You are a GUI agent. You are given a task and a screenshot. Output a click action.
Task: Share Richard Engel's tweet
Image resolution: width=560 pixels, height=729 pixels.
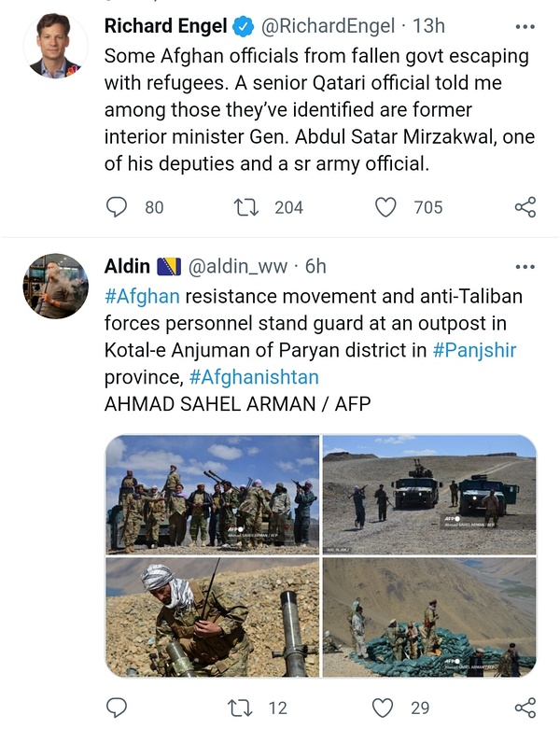(x=525, y=206)
